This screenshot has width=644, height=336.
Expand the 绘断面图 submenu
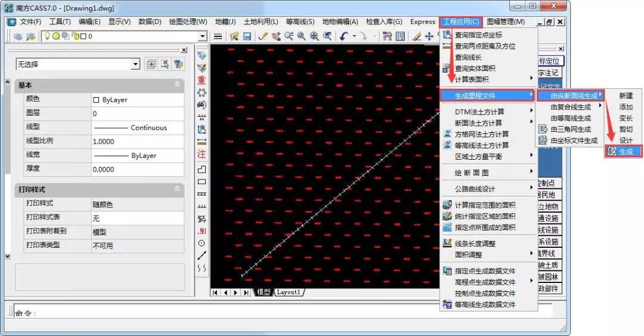coord(488,172)
